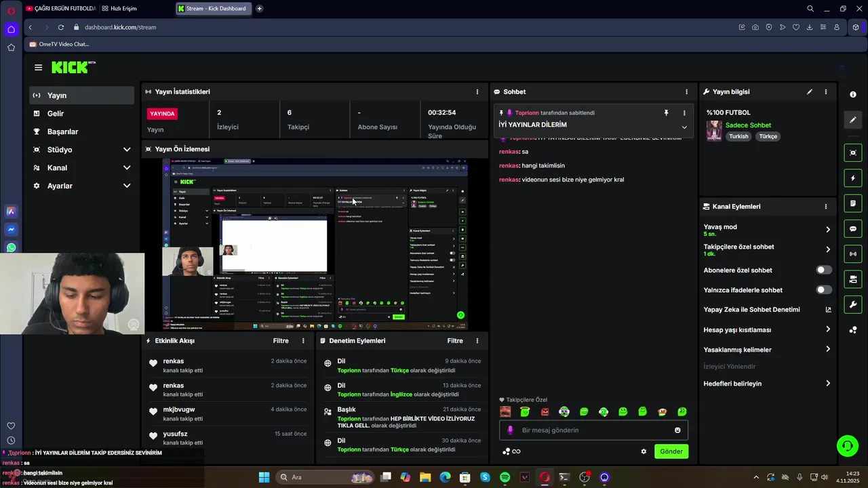
Task: Toggle Yalnızca ifadelerle sohbet switch
Action: [x=823, y=290]
